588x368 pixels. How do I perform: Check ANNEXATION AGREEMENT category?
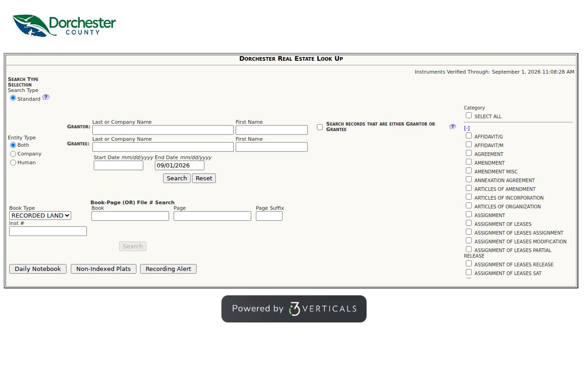click(469, 179)
